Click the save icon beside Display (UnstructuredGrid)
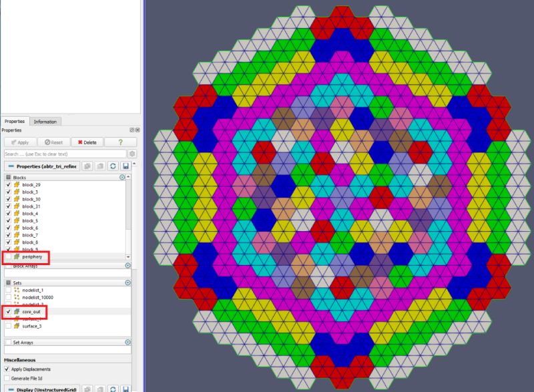 click(126, 388)
